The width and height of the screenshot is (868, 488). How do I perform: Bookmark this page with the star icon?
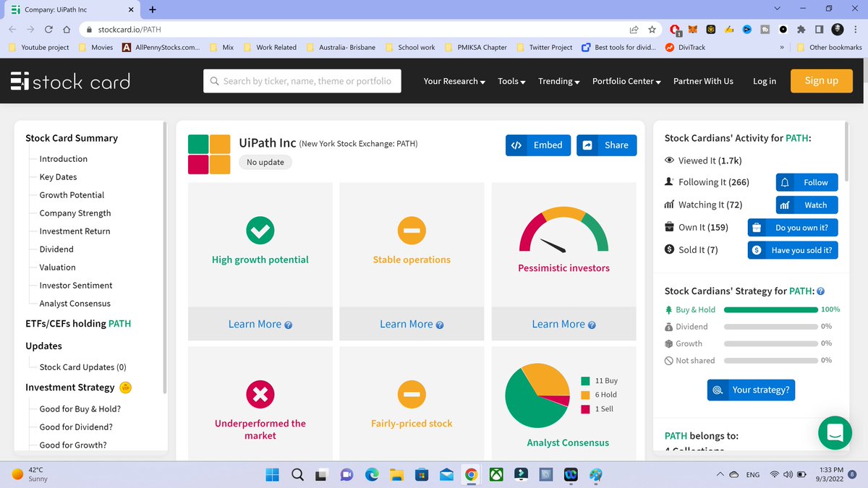click(x=652, y=30)
